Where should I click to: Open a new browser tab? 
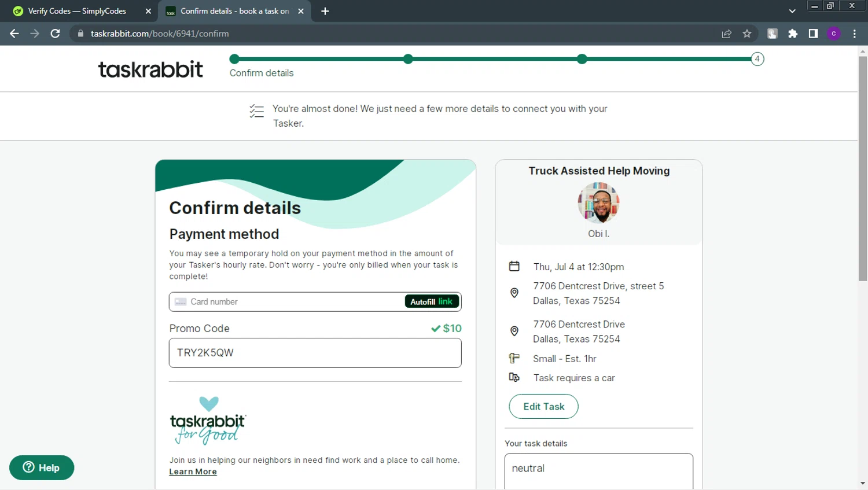325,11
